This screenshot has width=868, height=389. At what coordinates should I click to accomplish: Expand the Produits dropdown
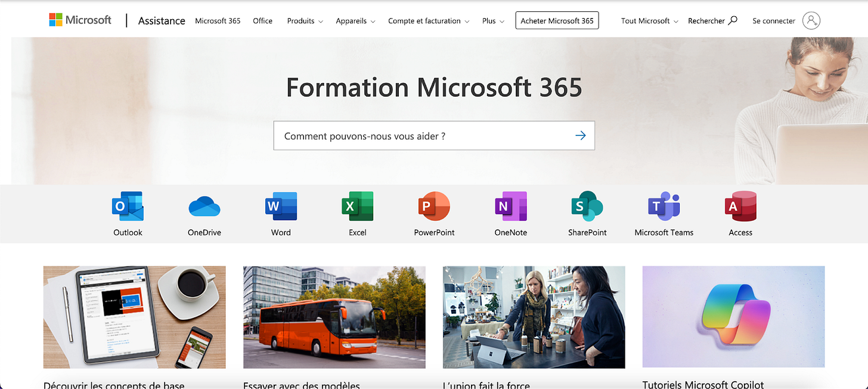[x=305, y=21]
